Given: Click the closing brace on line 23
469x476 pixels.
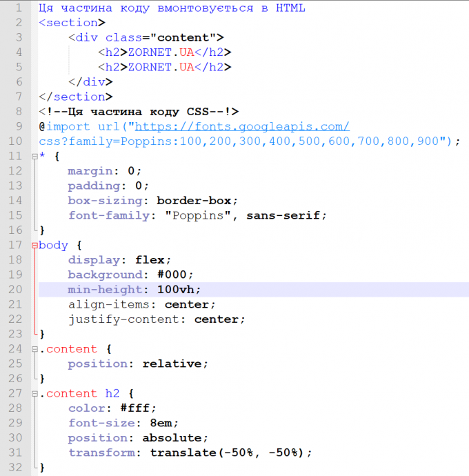Looking at the screenshot, I should tap(42, 334).
